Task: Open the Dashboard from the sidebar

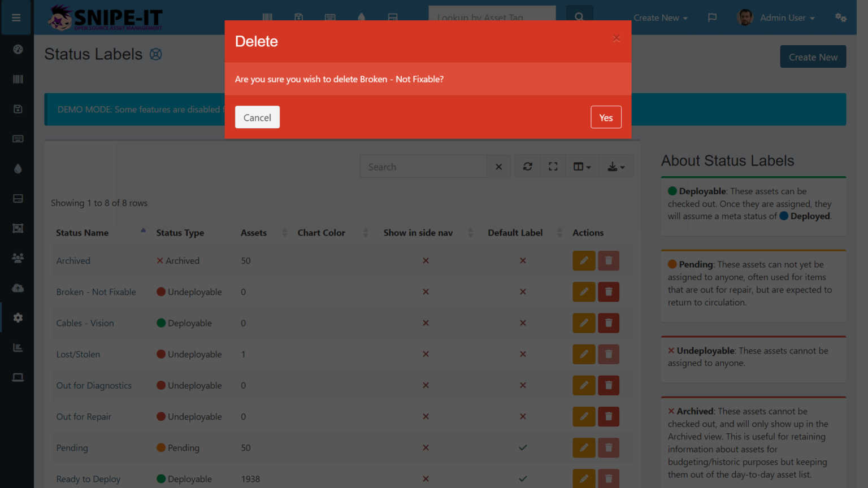Action: pyautogui.click(x=17, y=49)
